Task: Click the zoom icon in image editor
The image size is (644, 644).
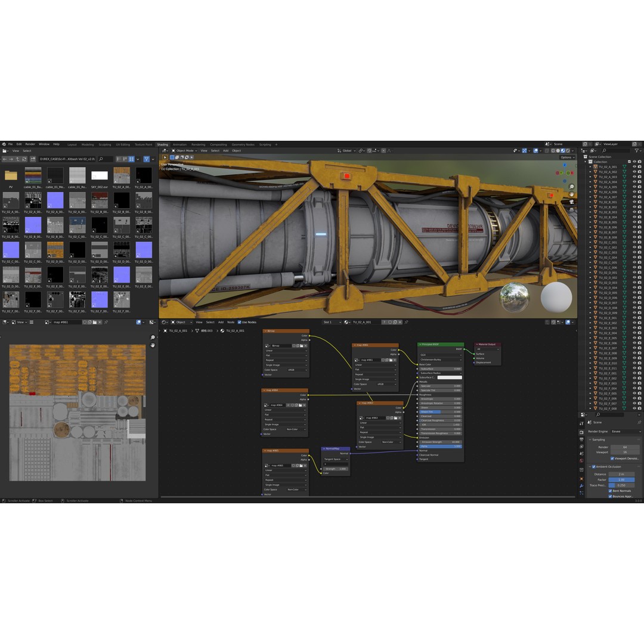Action: 153,338
